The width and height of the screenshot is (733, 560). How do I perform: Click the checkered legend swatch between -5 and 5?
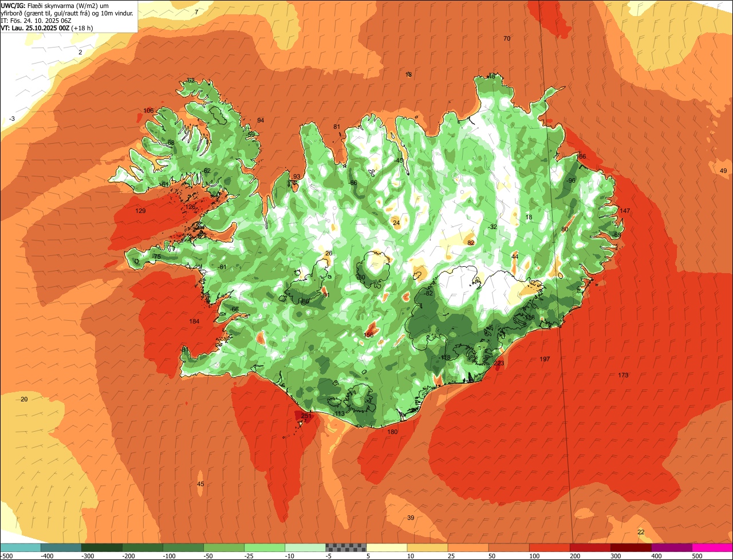(x=346, y=547)
